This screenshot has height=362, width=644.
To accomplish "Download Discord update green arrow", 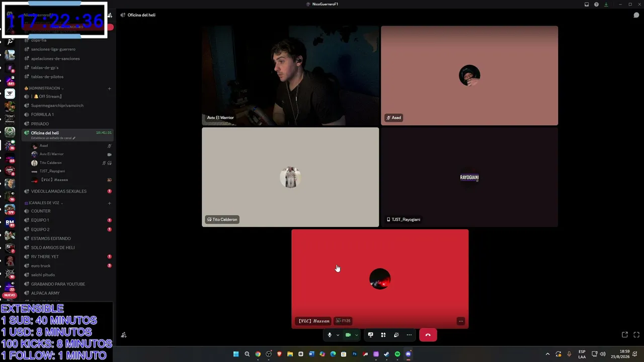I will tap(606, 5).
